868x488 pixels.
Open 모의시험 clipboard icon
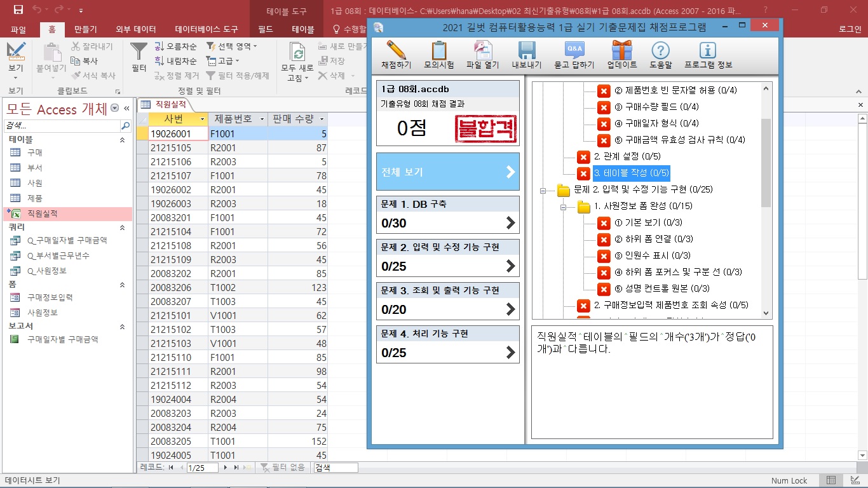click(438, 51)
